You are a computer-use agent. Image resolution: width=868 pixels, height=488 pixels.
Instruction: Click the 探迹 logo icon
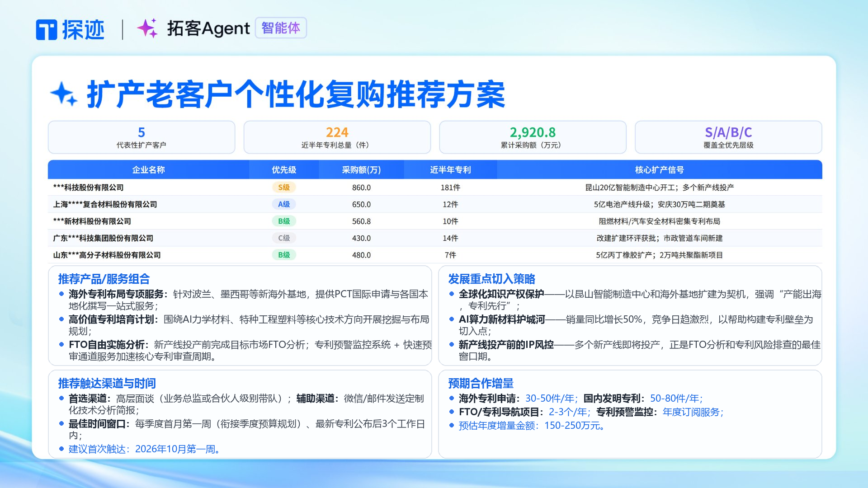47,30
